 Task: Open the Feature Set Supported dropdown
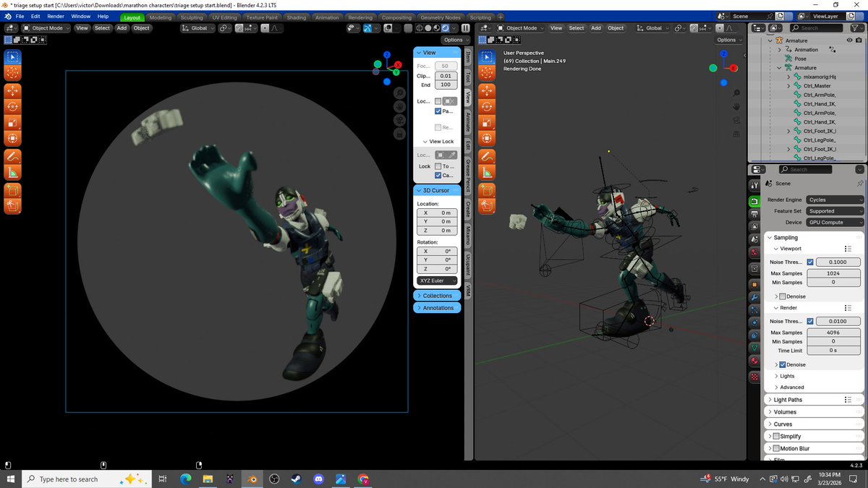(x=835, y=211)
